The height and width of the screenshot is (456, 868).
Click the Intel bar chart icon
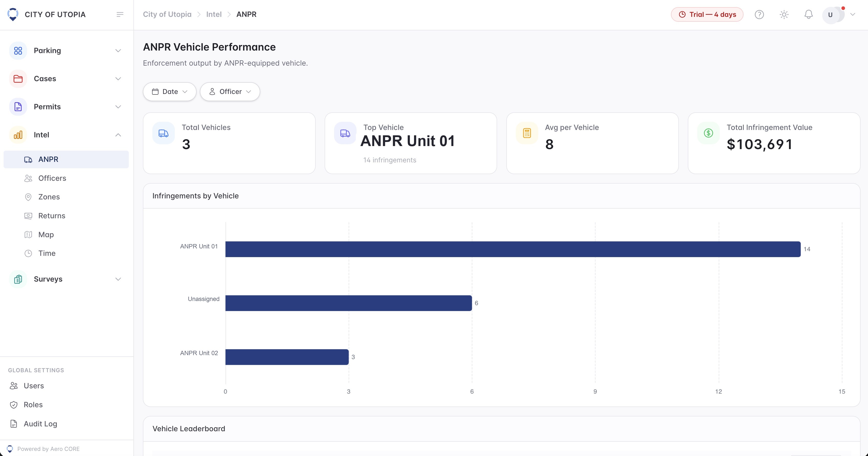pyautogui.click(x=18, y=135)
